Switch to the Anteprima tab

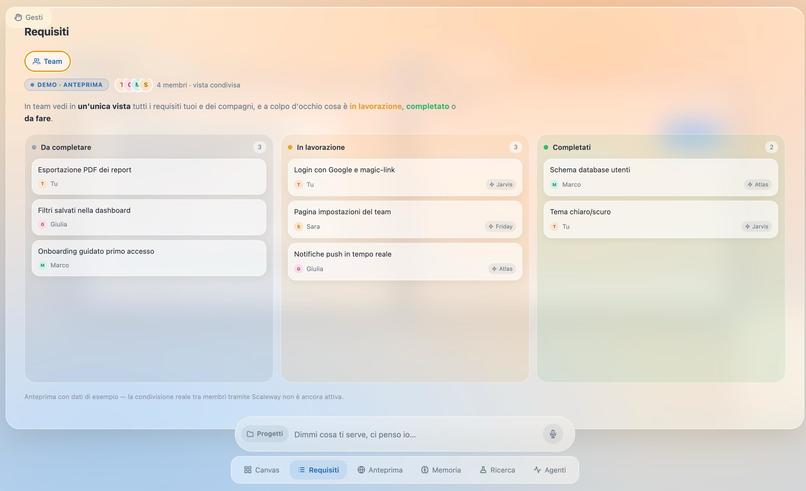[x=380, y=470]
